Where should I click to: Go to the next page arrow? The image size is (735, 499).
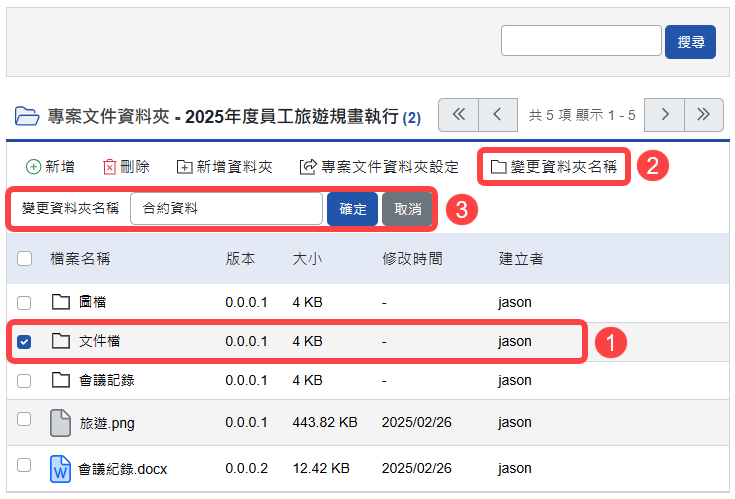pos(664,115)
